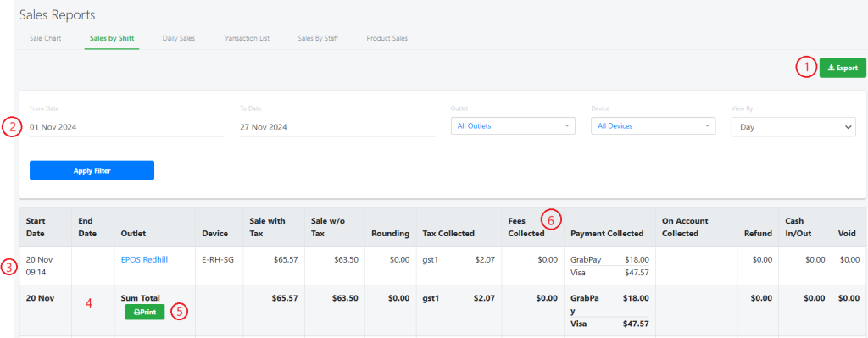Click the Apply Filter button
The width and height of the screenshot is (868, 338).
point(92,170)
